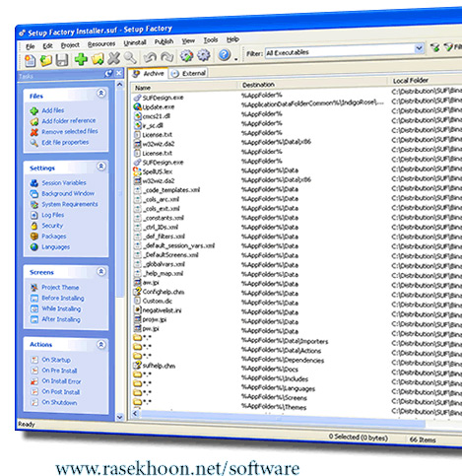Click the Packages box icon
Viewport: 462px width, 476px height.
click(x=34, y=237)
